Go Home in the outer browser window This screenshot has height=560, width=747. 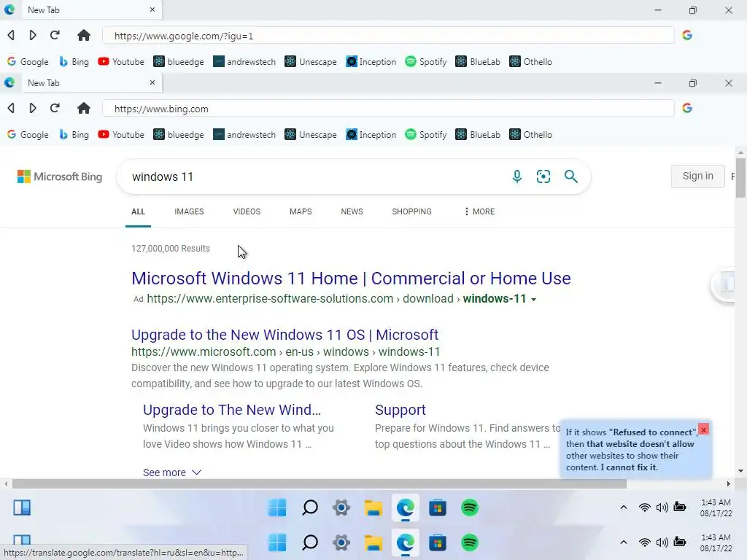[84, 35]
